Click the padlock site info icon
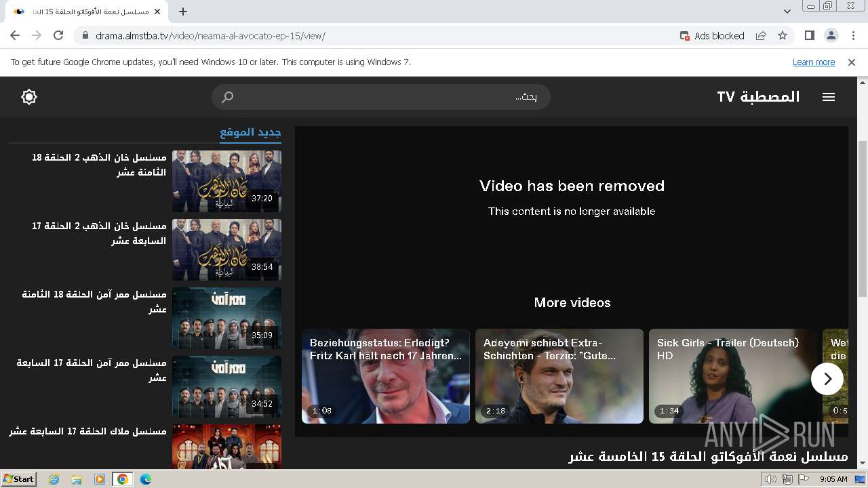Image resolution: width=868 pixels, height=488 pixels. pyautogui.click(x=85, y=35)
